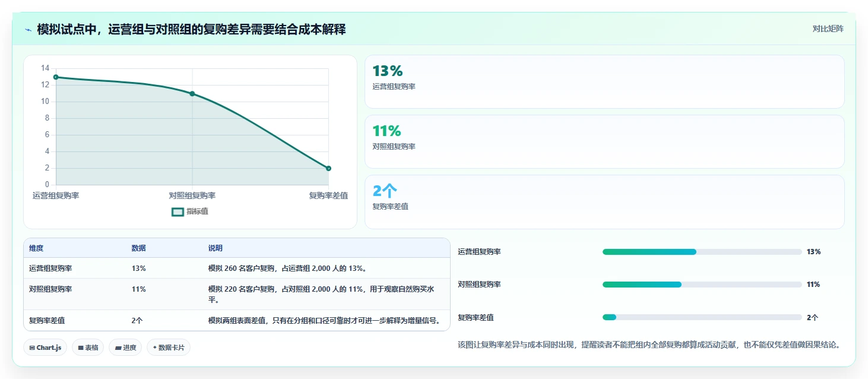Screen dimensions: 868x379
Task: Click the chart data point for 复购率差值
Action: [x=328, y=168]
